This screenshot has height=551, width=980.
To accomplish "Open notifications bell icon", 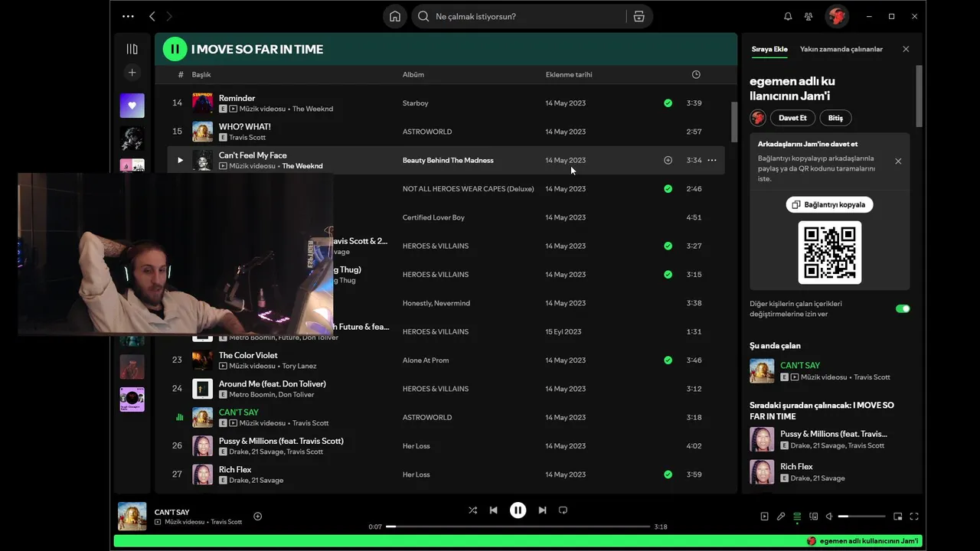I will 788,16.
